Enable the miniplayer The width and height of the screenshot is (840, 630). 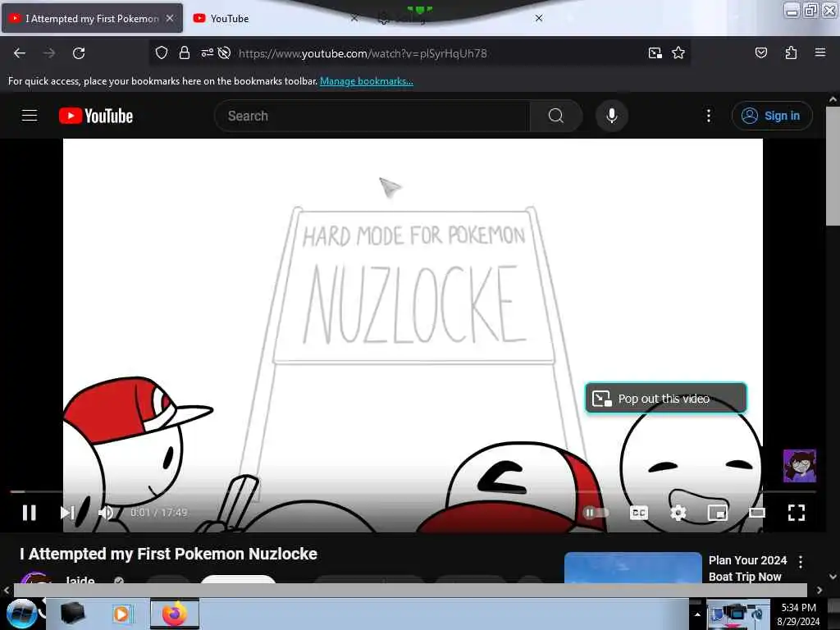[x=717, y=513]
